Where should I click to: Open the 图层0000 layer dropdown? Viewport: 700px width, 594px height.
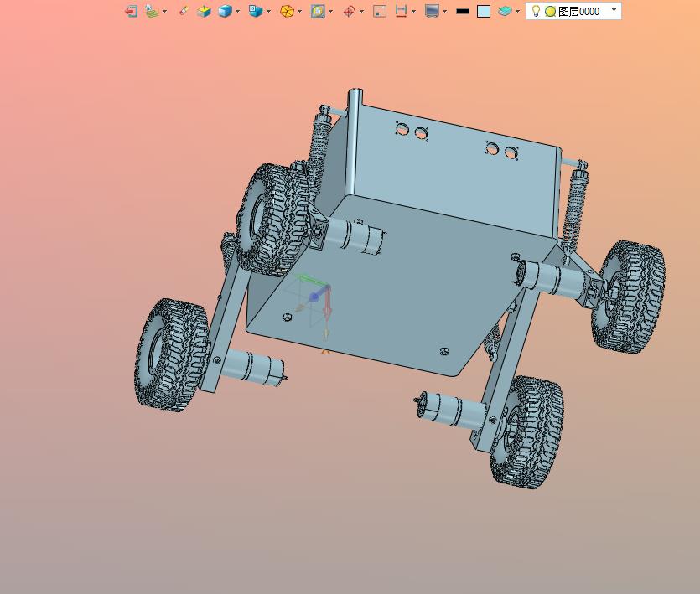coord(614,9)
